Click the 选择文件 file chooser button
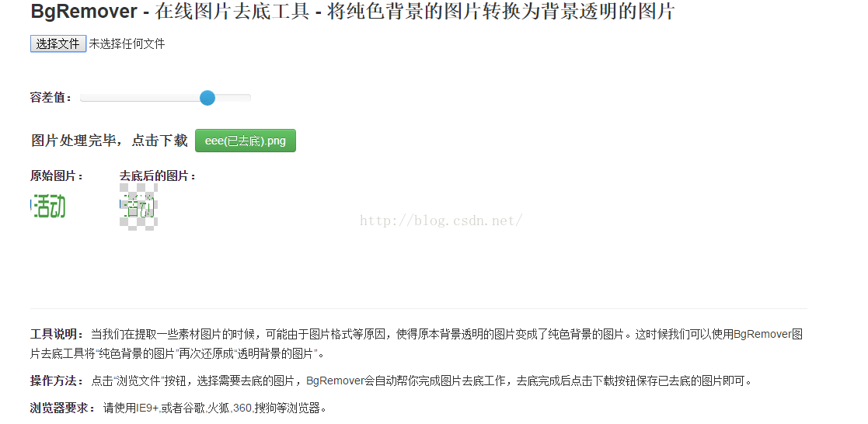This screenshot has height=424, width=868. (x=58, y=43)
